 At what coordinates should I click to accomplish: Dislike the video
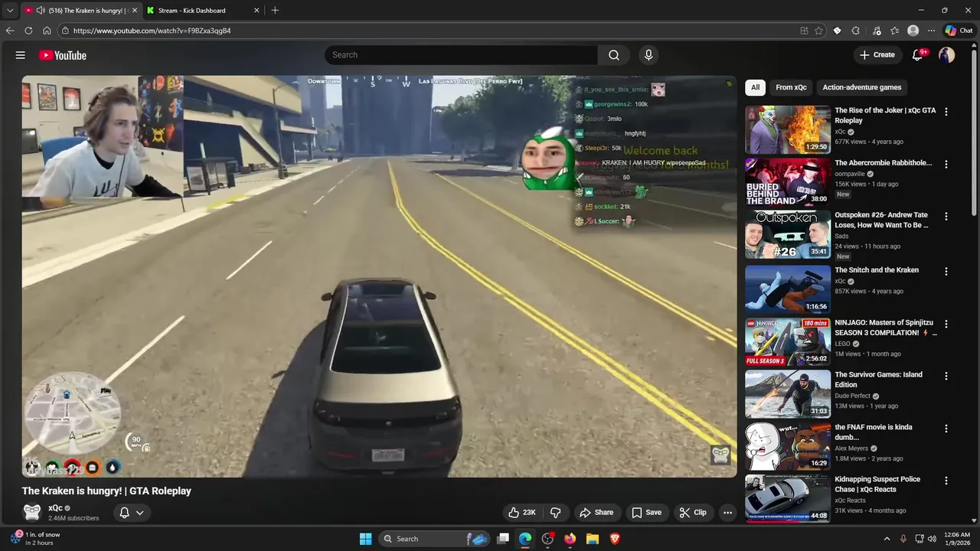(557, 513)
